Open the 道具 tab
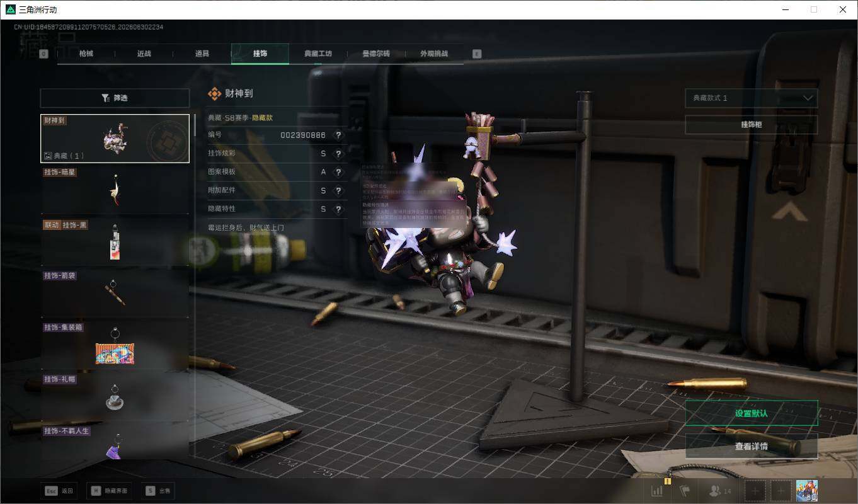This screenshot has height=504, width=858. 202,54
